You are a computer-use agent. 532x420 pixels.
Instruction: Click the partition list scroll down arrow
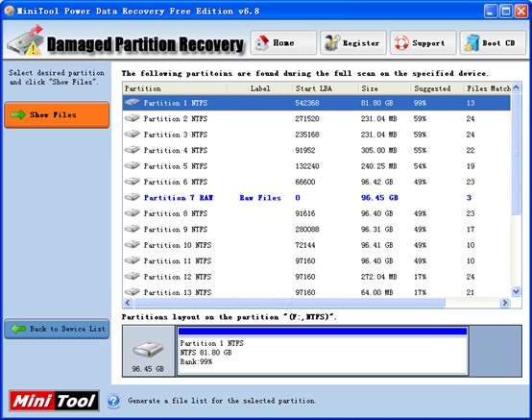516,291
